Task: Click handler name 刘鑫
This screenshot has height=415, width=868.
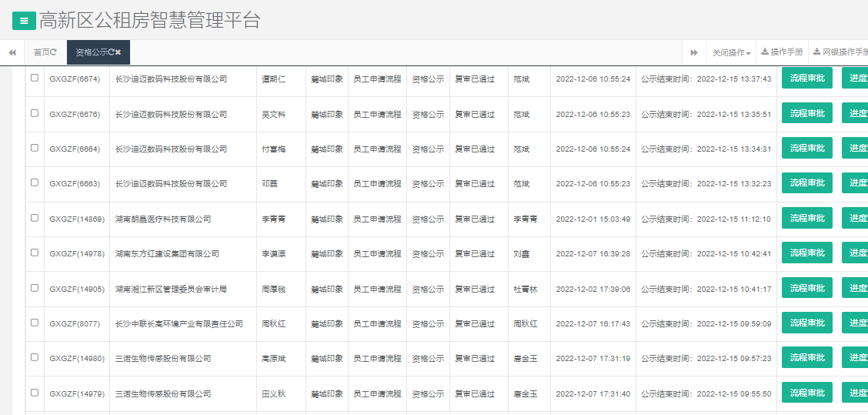Action: (x=522, y=254)
